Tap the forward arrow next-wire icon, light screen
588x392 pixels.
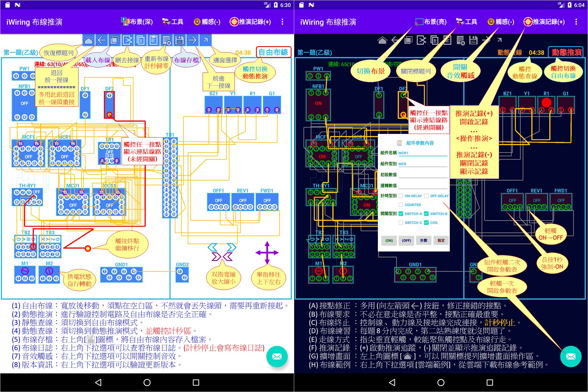pyautogui.click(x=192, y=40)
